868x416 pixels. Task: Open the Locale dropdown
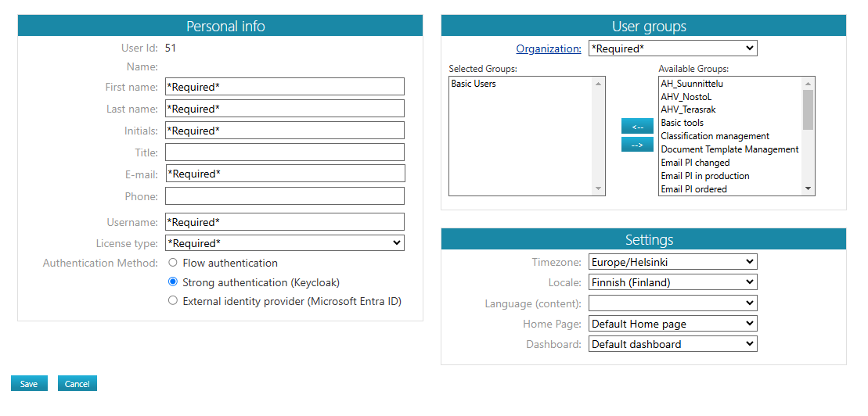(x=672, y=282)
